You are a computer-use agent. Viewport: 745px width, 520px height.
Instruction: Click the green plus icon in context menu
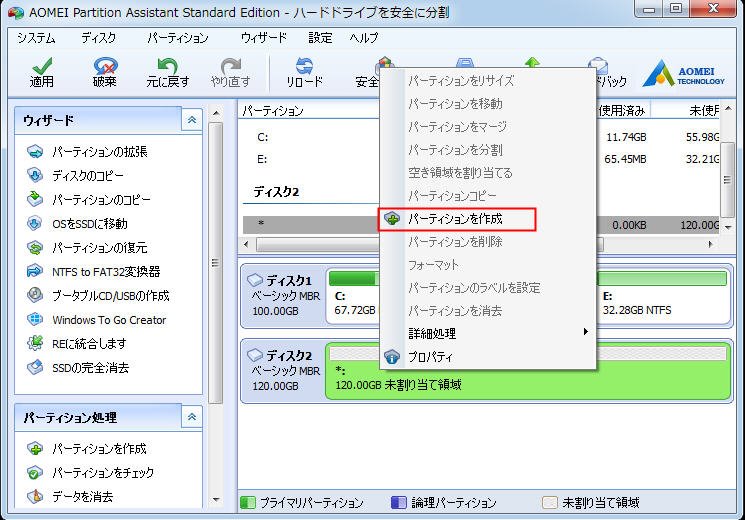pyautogui.click(x=392, y=219)
